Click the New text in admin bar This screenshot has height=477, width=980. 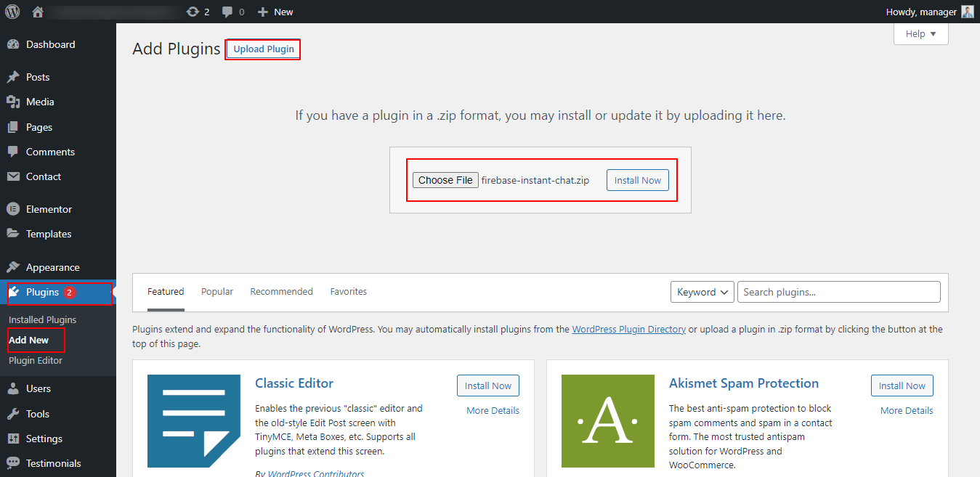click(x=283, y=12)
